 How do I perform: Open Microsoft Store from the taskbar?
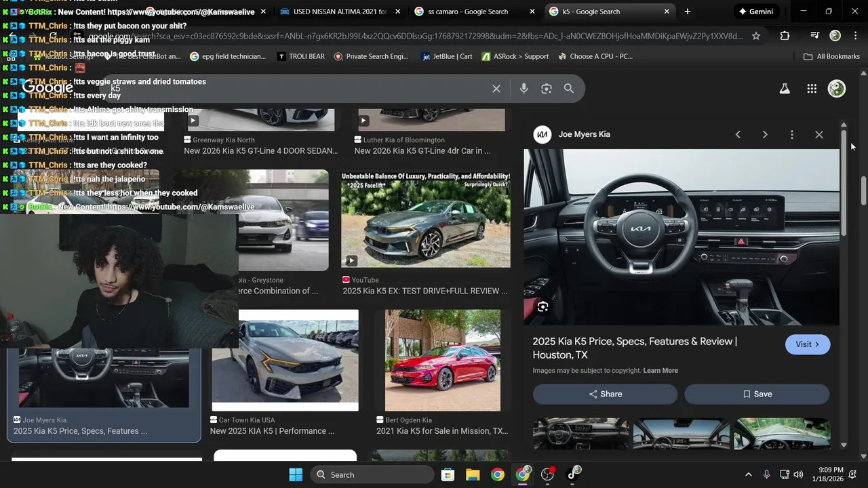coord(448,474)
